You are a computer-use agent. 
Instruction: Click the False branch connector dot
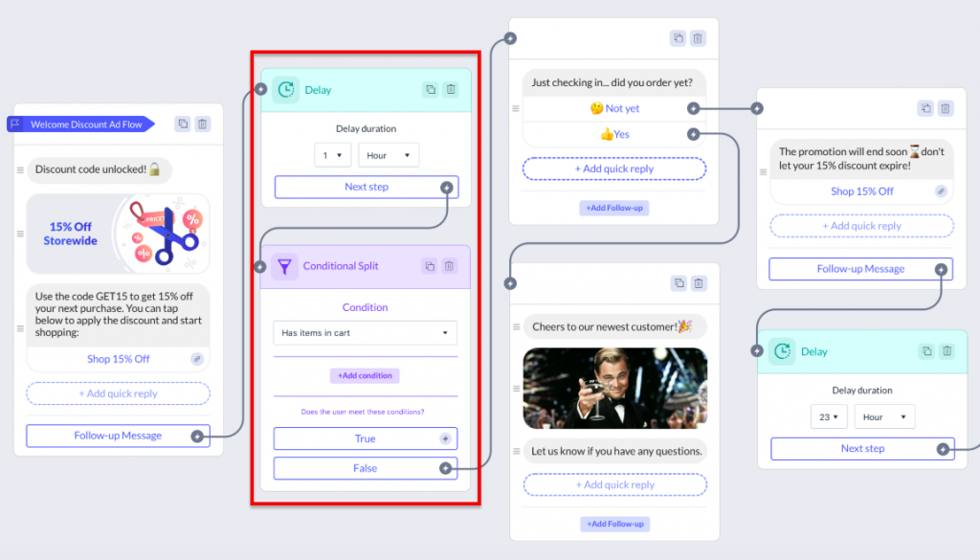tap(445, 468)
